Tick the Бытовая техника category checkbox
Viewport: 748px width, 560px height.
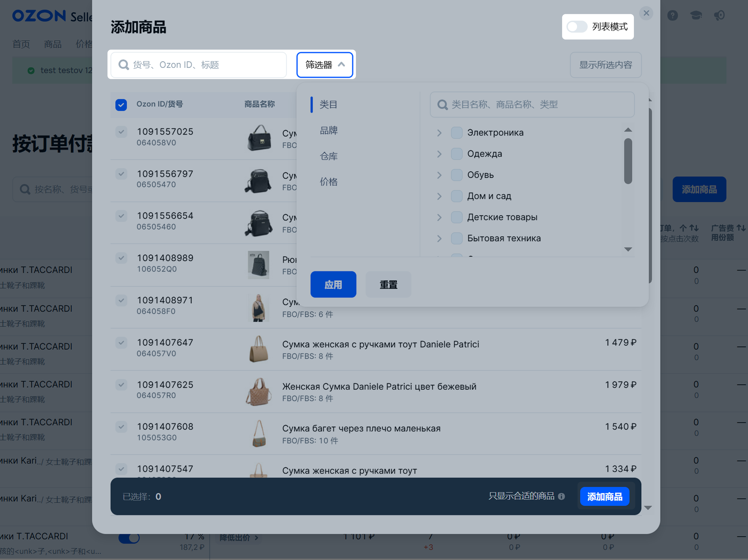(457, 238)
